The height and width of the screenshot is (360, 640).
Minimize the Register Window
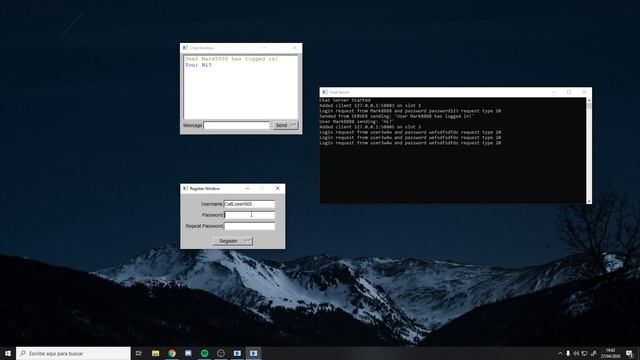point(247,189)
